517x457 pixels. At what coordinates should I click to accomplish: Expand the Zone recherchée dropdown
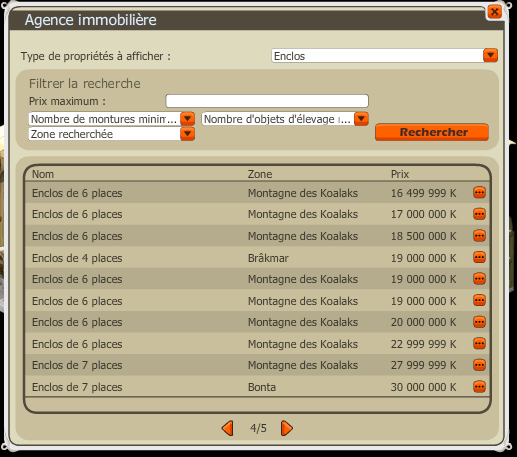187,134
